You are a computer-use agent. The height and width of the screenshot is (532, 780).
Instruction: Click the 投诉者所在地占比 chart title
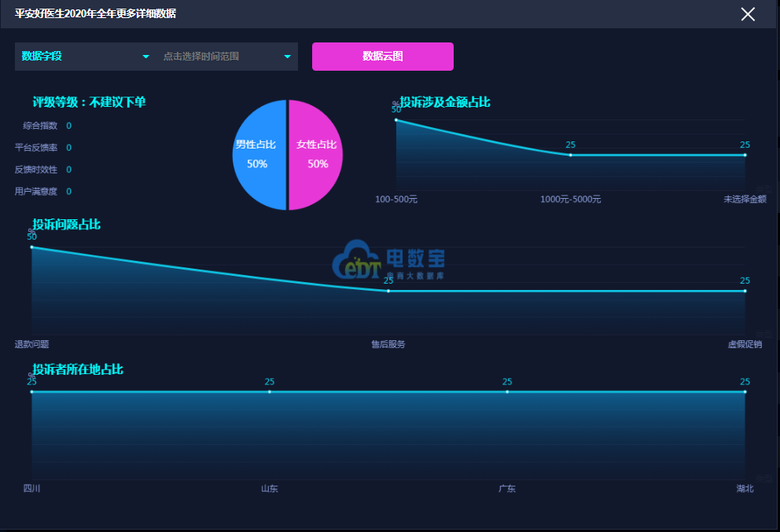pyautogui.click(x=78, y=369)
